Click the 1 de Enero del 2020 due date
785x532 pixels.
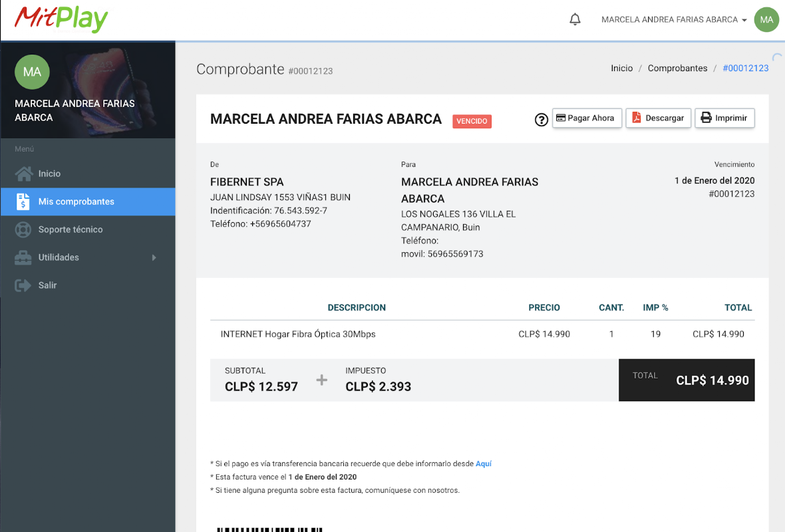pos(714,181)
